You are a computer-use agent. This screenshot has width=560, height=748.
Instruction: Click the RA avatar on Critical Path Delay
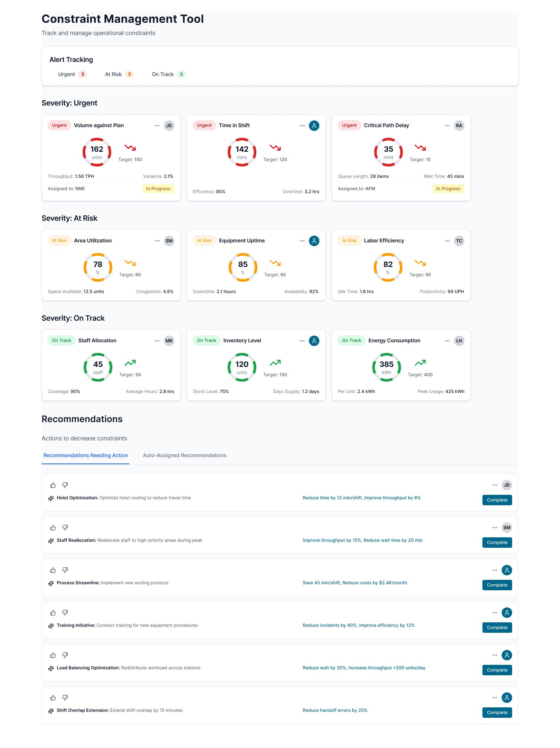pyautogui.click(x=459, y=126)
